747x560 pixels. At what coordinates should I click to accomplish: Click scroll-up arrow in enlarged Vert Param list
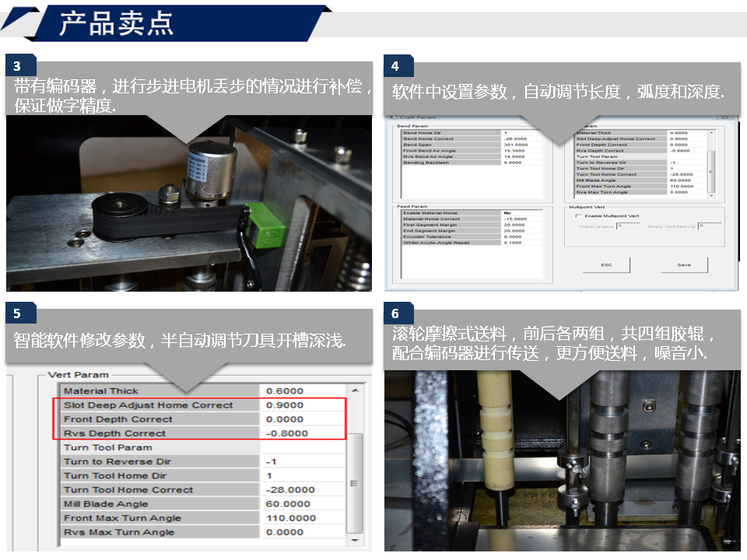[355, 390]
